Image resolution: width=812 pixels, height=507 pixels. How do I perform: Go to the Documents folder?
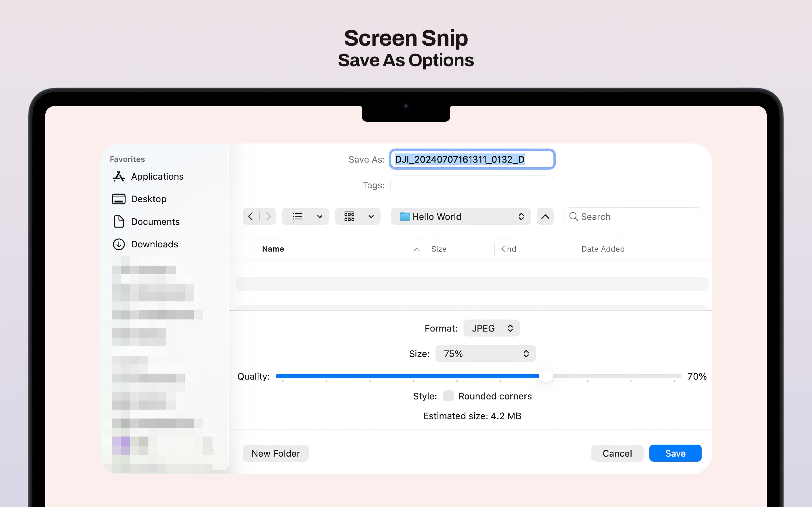pos(155,222)
